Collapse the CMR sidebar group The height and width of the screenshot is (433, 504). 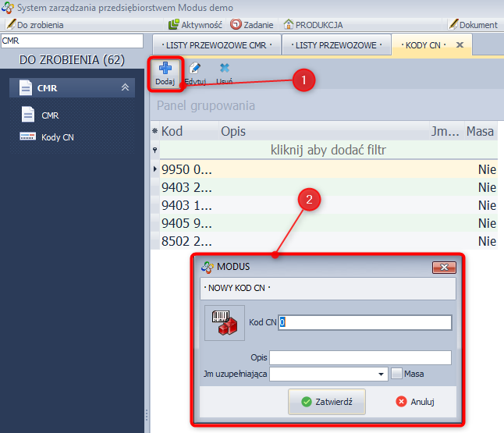point(125,87)
